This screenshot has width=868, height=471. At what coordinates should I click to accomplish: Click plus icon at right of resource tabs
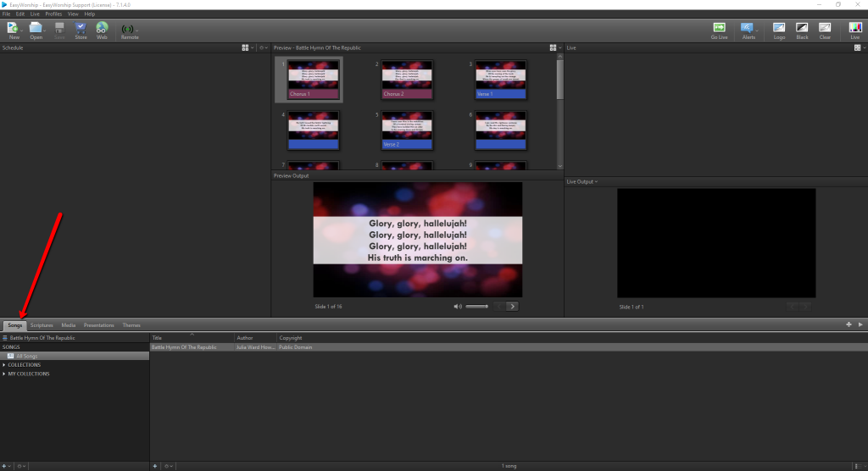(849, 325)
